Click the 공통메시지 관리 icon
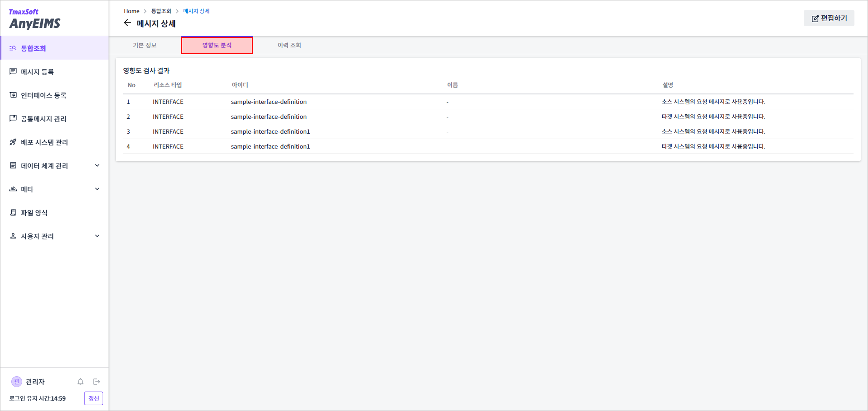Screen dimensions: 868x411 pyautogui.click(x=13, y=118)
